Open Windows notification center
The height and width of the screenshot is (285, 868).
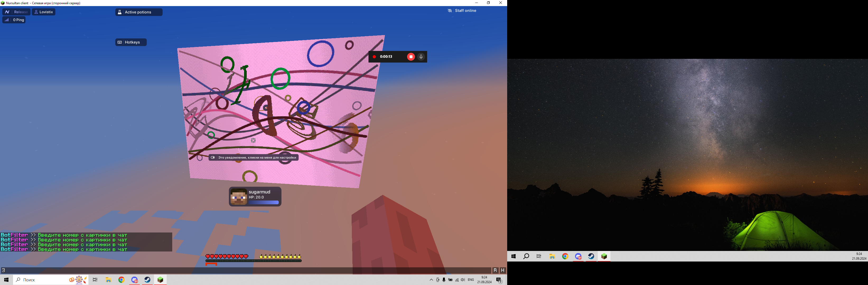499,280
